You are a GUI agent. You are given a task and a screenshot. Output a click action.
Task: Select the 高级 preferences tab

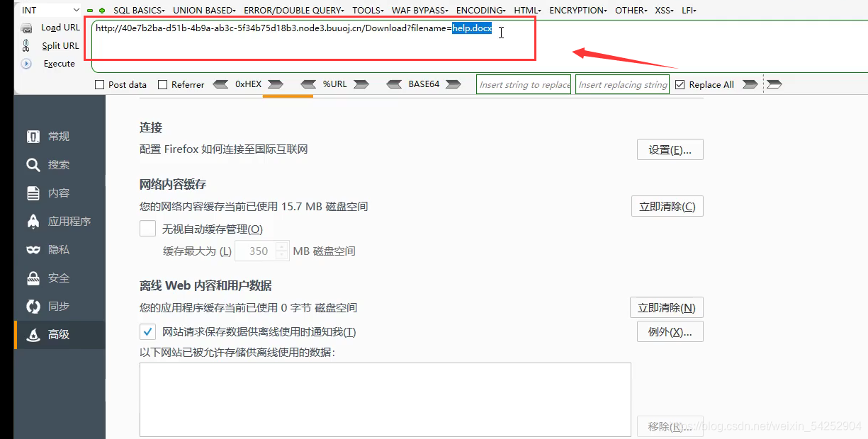pos(60,335)
